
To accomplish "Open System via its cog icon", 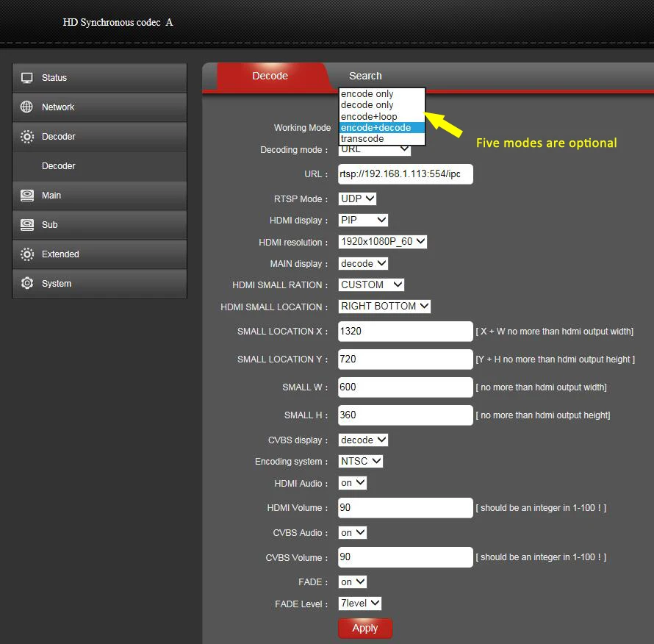I will click(27, 283).
